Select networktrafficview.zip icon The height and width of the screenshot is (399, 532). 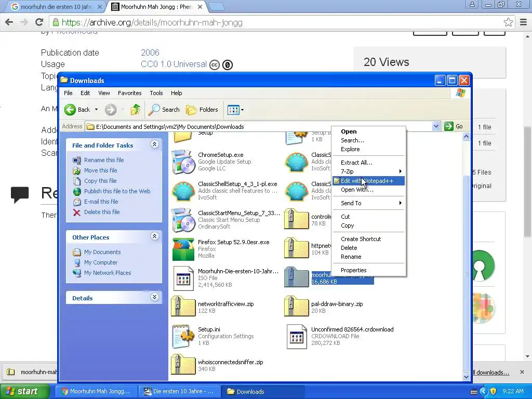183,306
